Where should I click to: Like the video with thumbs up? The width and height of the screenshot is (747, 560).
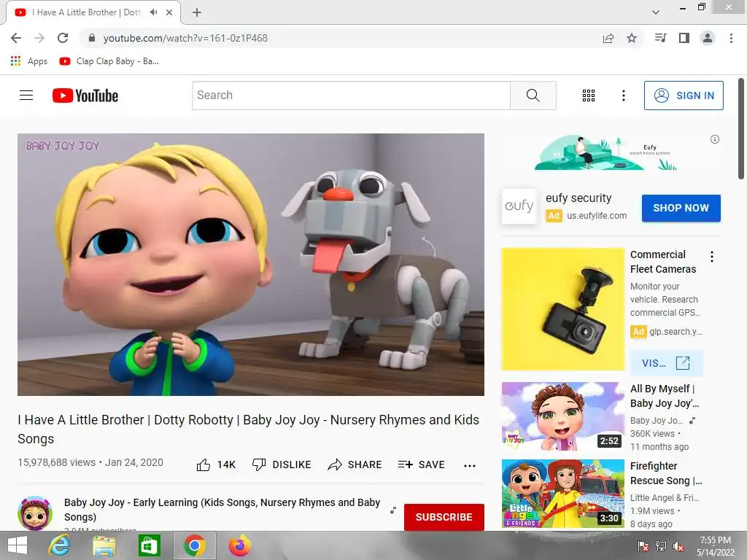(216, 464)
